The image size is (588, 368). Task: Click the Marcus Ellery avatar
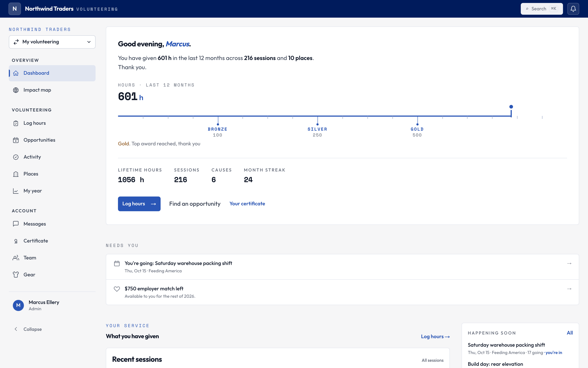click(x=18, y=305)
